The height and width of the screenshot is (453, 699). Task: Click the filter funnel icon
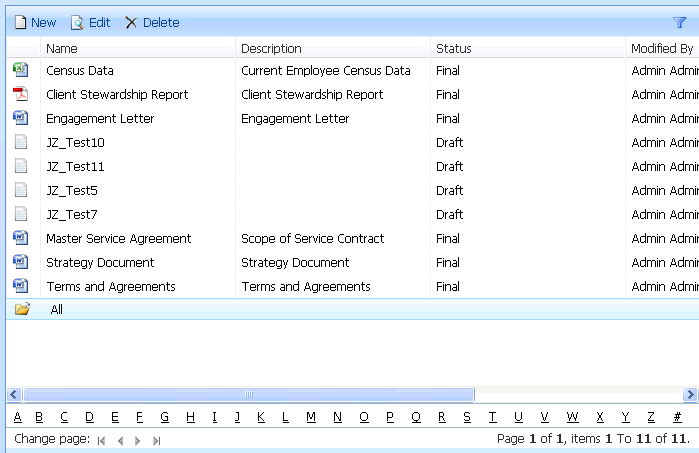tap(680, 22)
